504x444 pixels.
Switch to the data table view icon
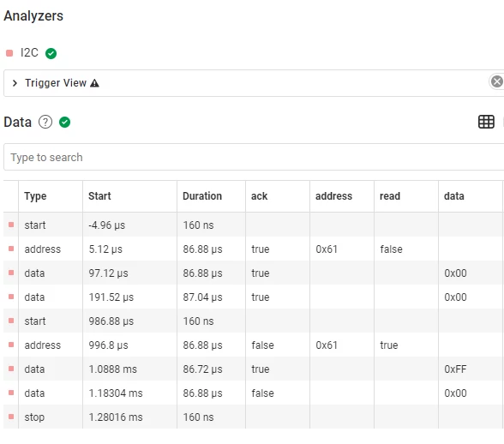486,122
